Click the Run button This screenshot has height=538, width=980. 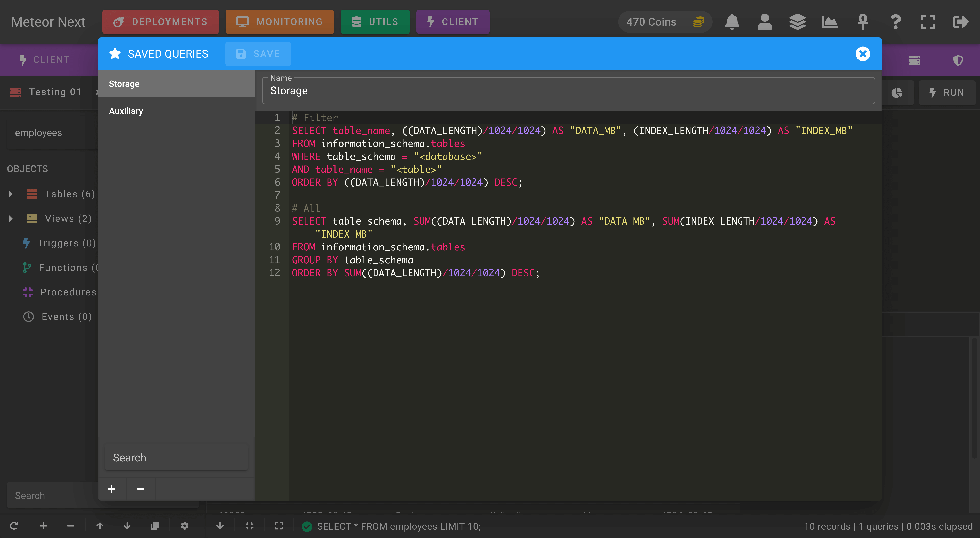pos(946,92)
